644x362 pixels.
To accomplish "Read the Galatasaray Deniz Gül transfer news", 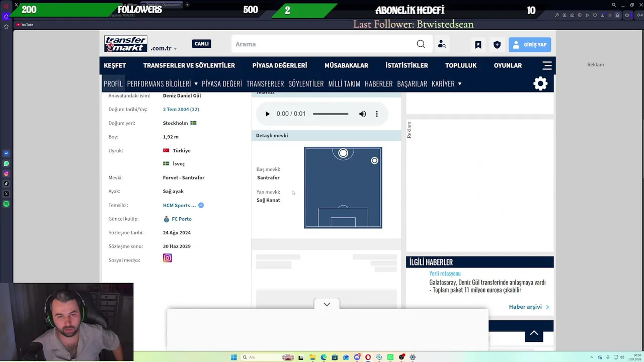I will (487, 286).
